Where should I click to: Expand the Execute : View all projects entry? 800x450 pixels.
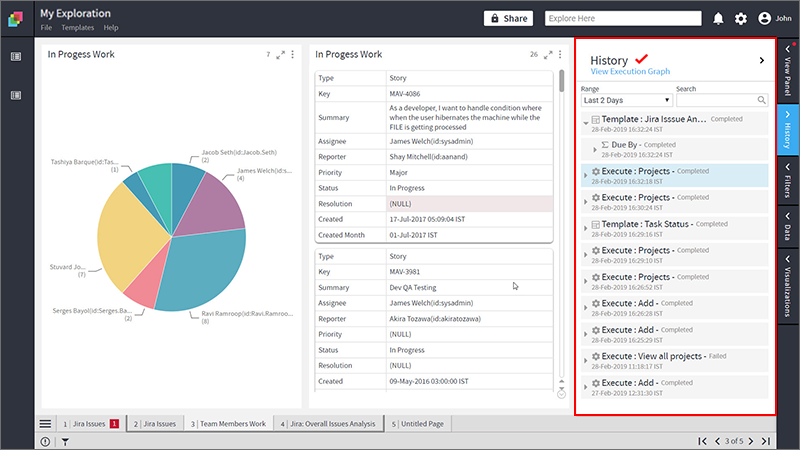click(x=586, y=361)
